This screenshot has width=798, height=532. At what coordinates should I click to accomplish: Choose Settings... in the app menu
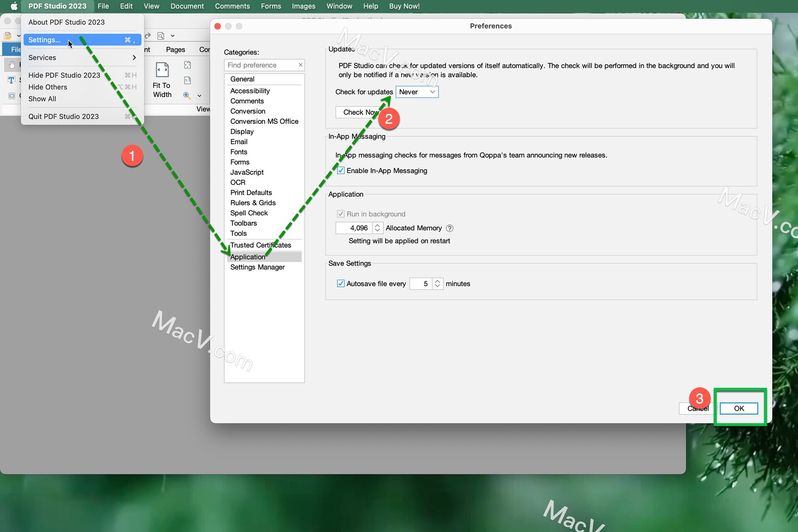coord(82,40)
